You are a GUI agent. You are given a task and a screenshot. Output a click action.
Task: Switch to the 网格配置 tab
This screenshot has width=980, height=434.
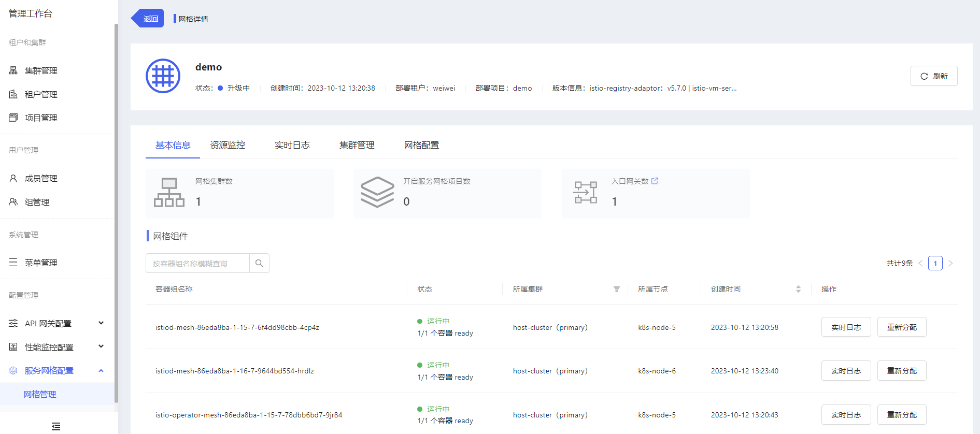[x=422, y=145]
